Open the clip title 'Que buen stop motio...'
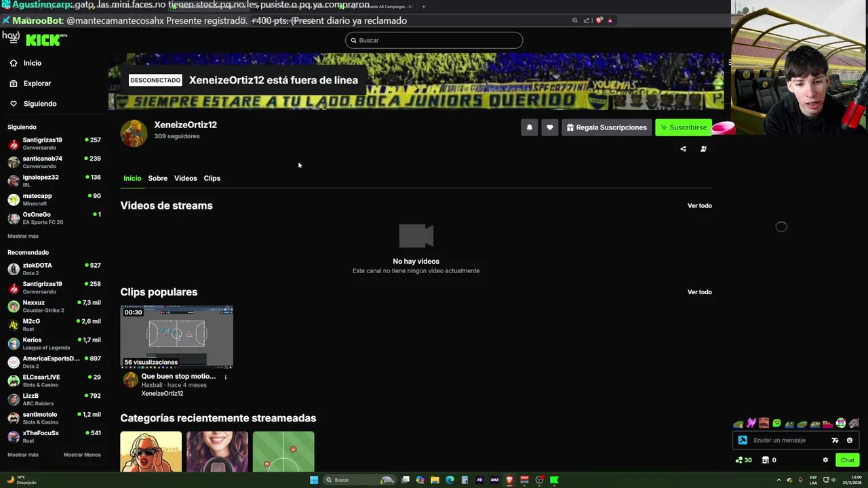Screen dimensions: 868x488 point(178,376)
